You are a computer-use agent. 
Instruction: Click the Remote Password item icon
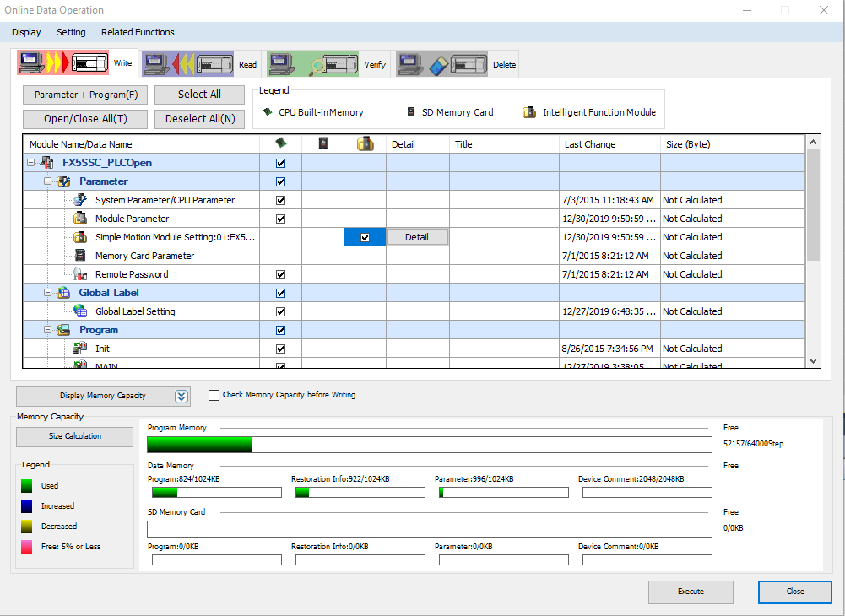coord(80,274)
